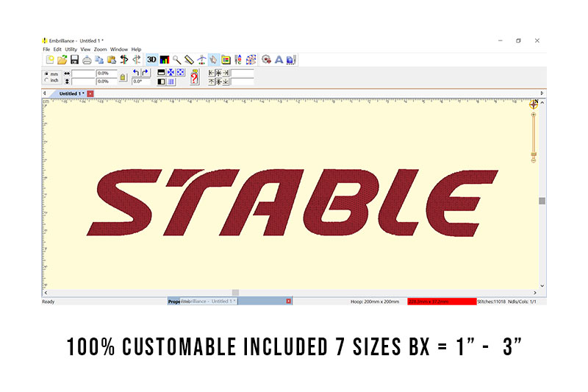Select the inch unit radio button
This screenshot has width=588, height=392.
tap(46, 80)
